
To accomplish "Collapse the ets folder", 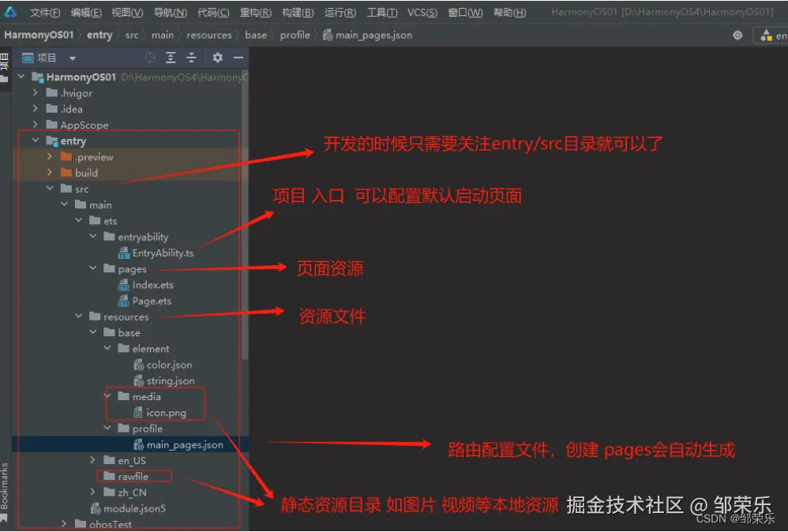I will click(78, 220).
